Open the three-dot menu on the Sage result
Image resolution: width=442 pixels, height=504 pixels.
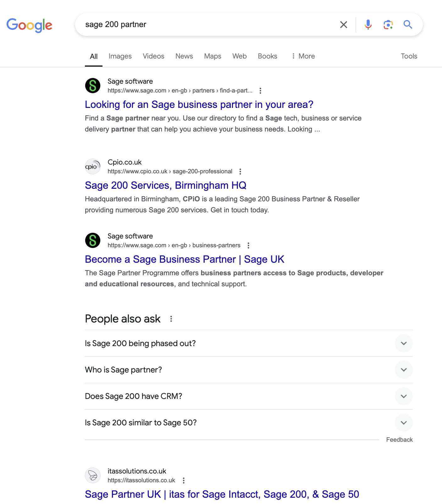pos(260,91)
